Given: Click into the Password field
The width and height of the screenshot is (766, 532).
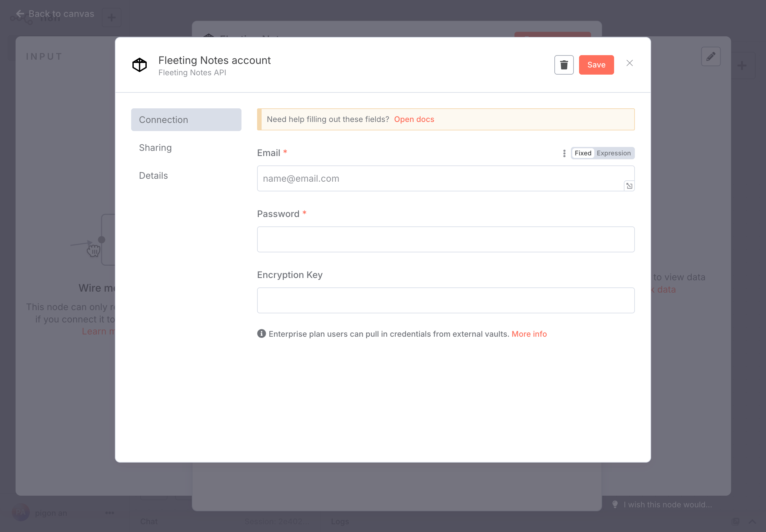Looking at the screenshot, I should pyautogui.click(x=446, y=239).
